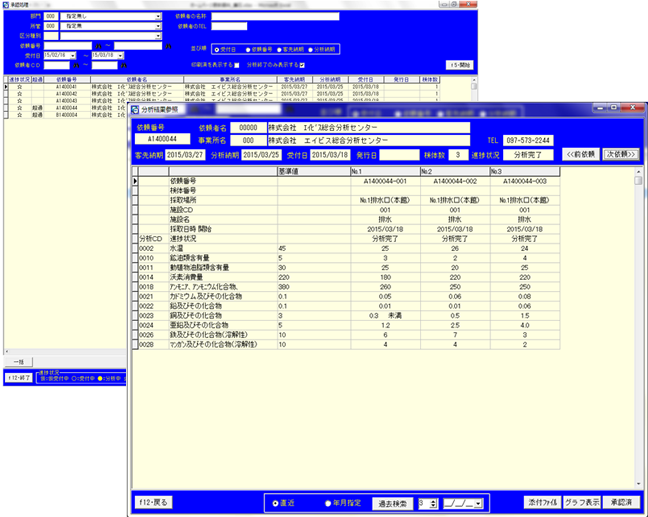Select the 年月指定 radio button

click(328, 503)
